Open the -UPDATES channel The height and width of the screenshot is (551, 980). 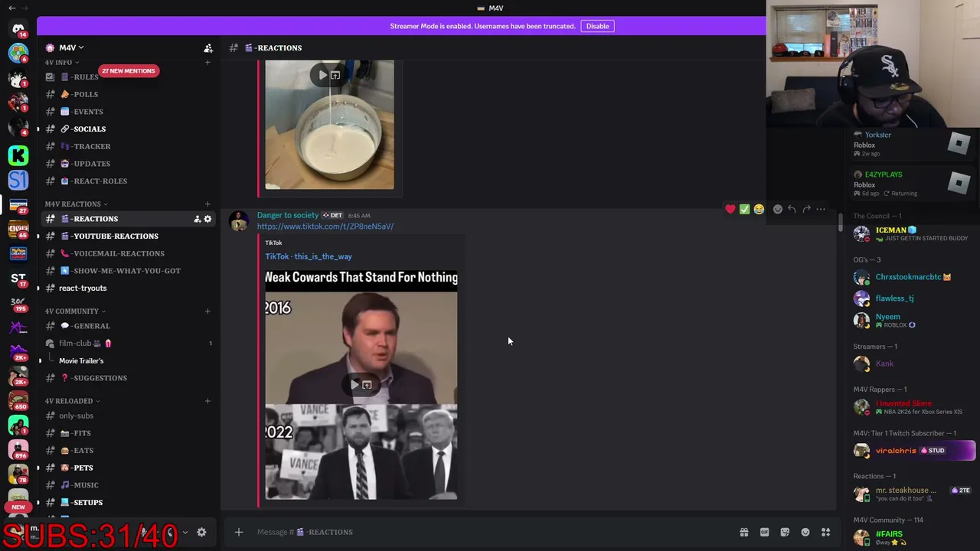pos(128,164)
